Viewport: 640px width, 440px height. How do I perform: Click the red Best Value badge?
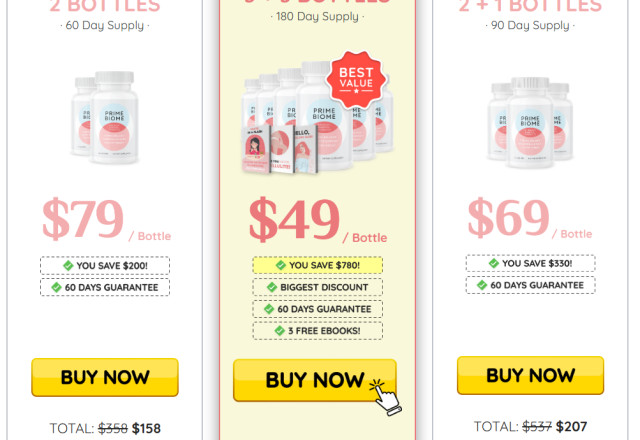pyautogui.click(x=356, y=80)
